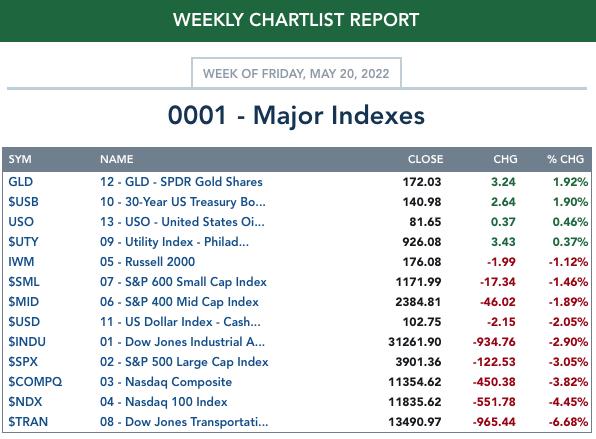Sort table by SYM column header

coord(20,159)
